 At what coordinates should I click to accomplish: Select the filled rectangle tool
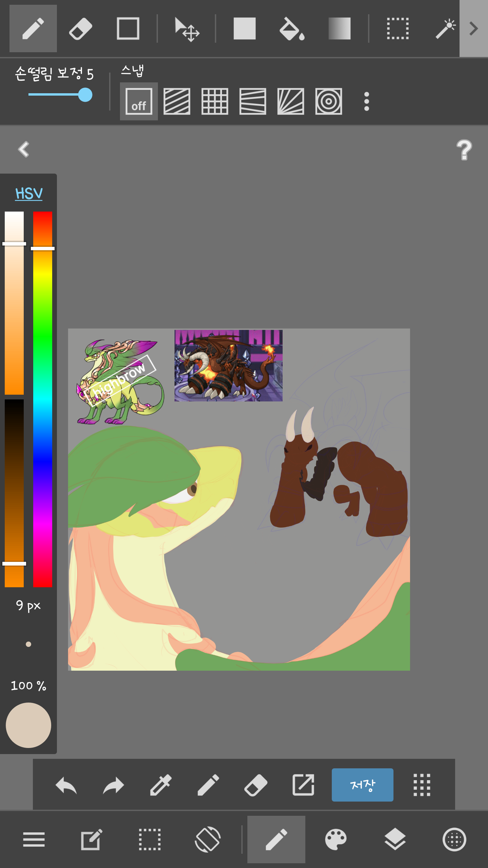pyautogui.click(x=244, y=28)
